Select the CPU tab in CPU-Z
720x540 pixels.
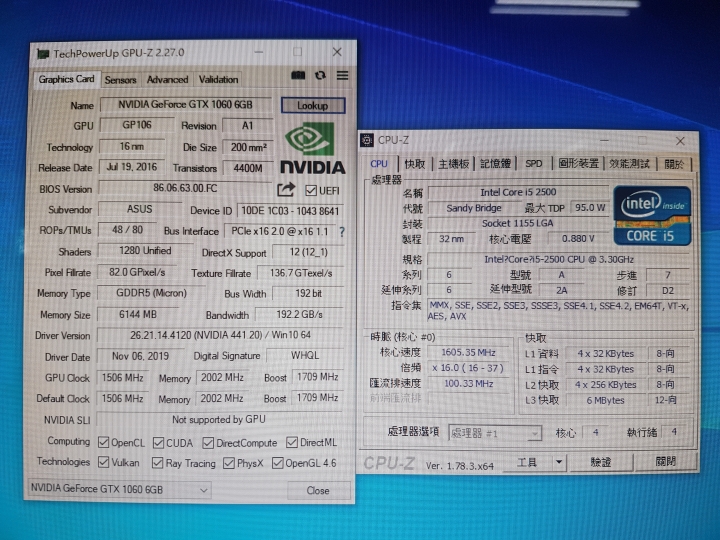[379, 164]
